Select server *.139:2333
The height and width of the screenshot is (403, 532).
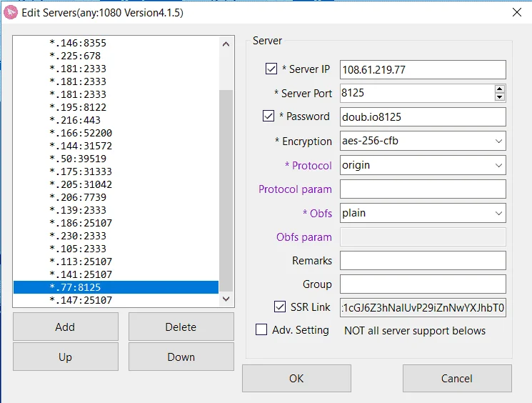click(116, 211)
